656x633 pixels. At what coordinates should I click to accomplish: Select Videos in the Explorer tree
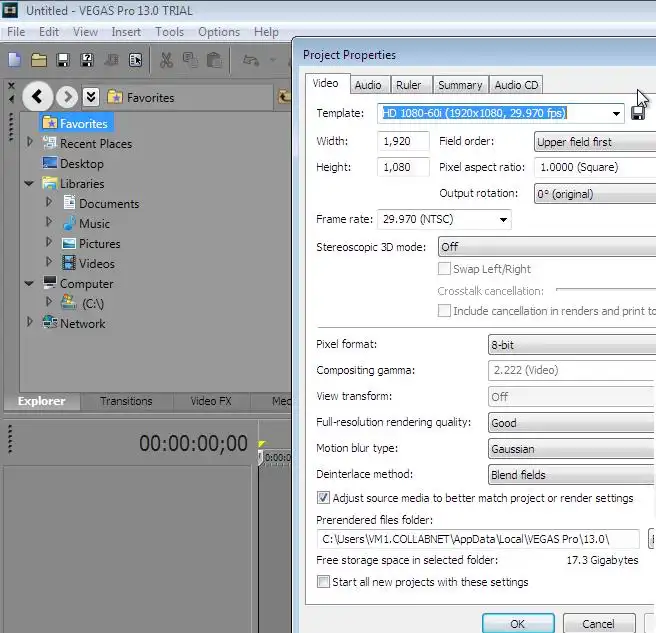(88, 263)
